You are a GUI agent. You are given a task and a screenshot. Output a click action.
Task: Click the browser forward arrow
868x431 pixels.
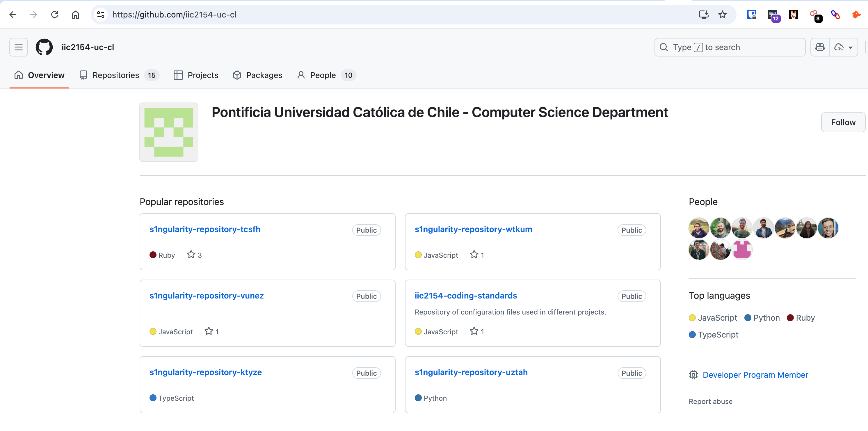click(x=34, y=15)
